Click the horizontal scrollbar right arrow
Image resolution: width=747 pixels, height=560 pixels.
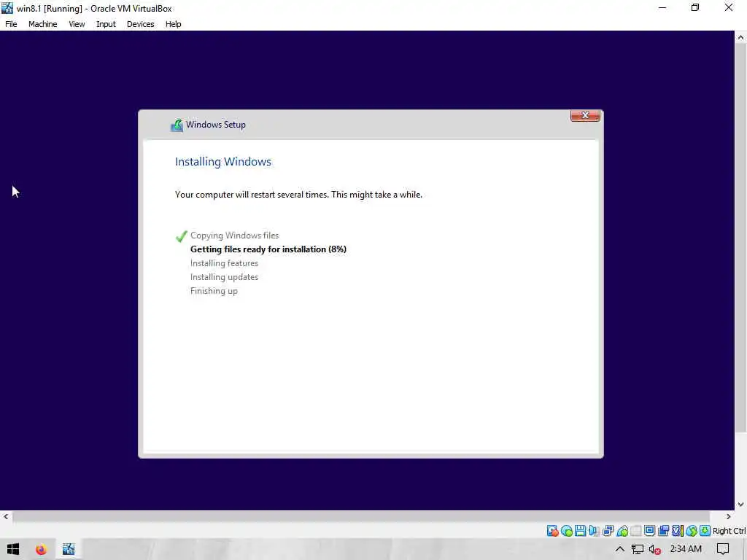pos(729,516)
